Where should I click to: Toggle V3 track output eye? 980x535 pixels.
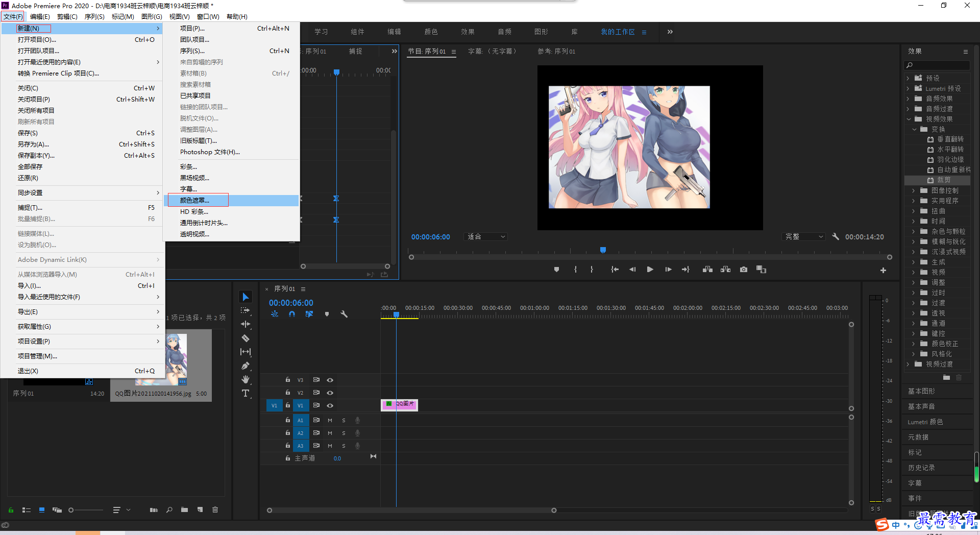click(330, 380)
